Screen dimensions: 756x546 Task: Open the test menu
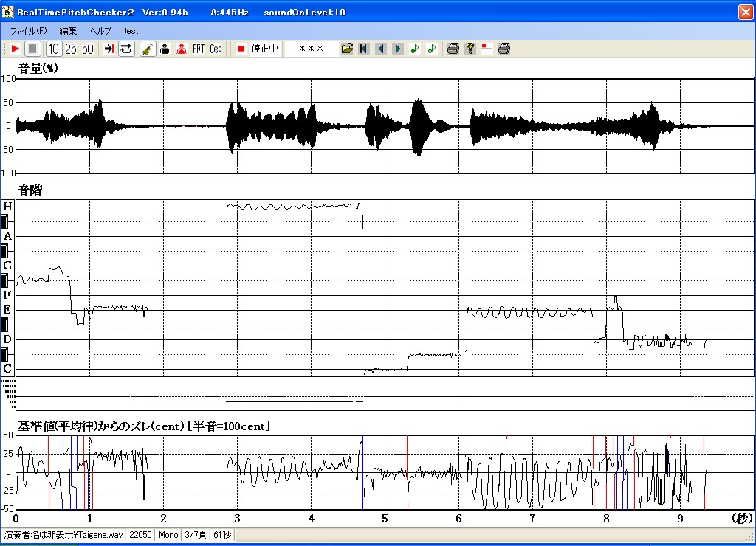(131, 31)
